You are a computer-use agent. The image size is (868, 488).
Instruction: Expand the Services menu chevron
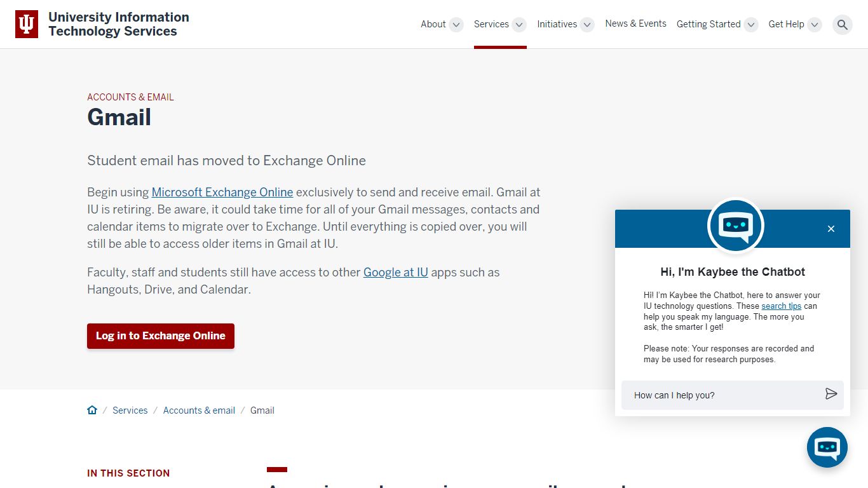(519, 25)
